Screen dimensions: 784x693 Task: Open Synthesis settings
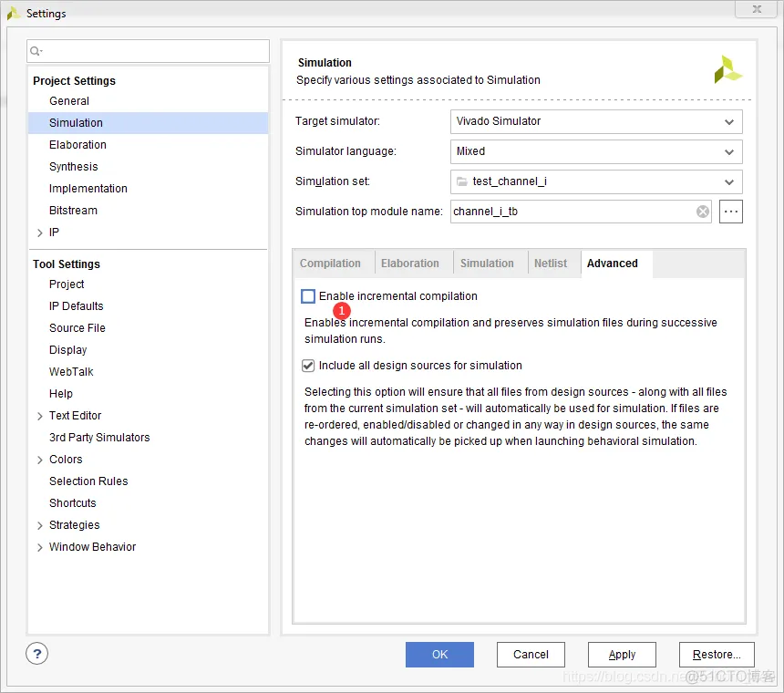point(74,167)
